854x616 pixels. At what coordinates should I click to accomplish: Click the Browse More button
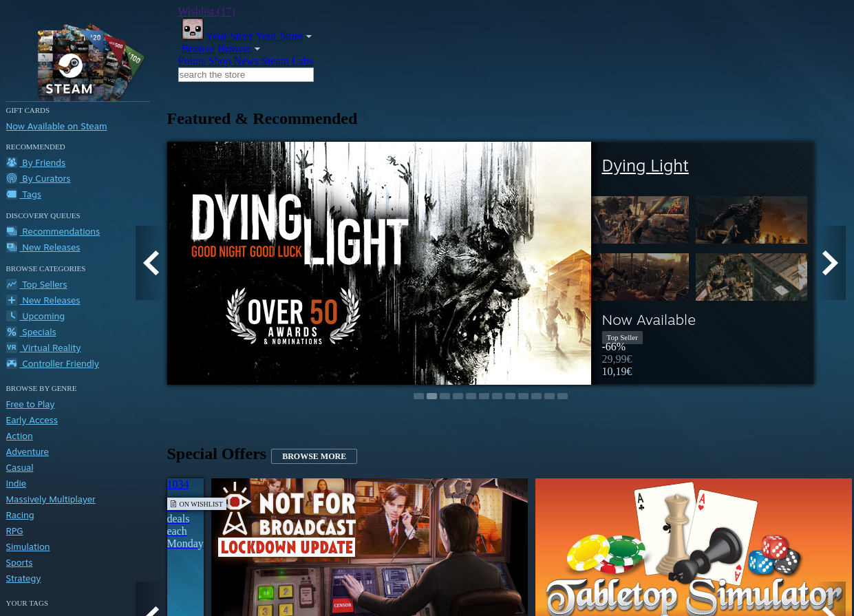(x=314, y=456)
